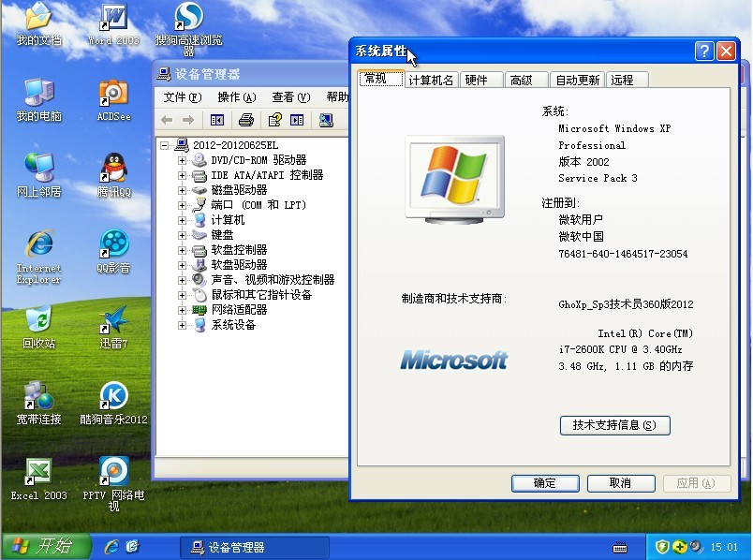Click the Forward arrow in Device Manager toolbar
The image size is (753, 560).
[x=188, y=120]
